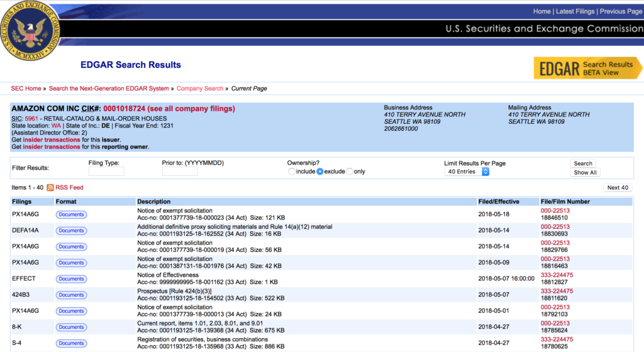Click the Show All button
The image size is (644, 352).
[585, 172]
